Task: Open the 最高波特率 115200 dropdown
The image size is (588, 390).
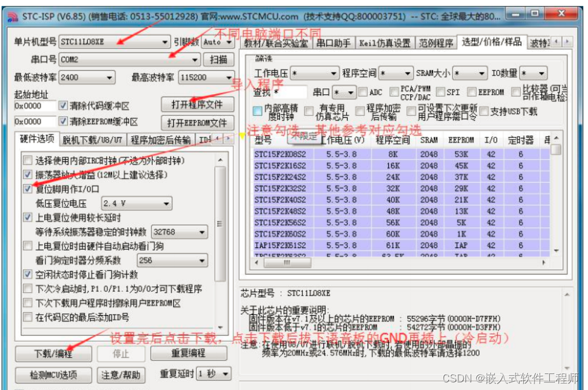Action: coord(230,77)
